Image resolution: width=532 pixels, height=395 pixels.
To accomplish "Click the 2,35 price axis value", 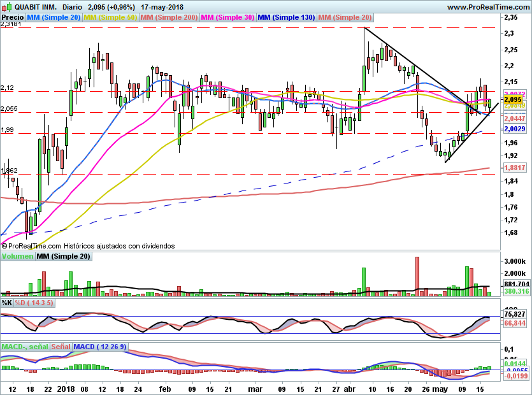I will pos(510,18).
